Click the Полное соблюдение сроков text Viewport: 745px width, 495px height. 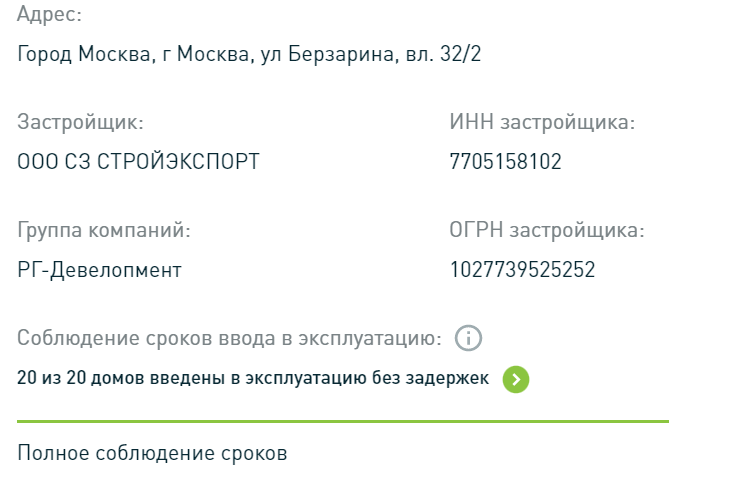152,453
